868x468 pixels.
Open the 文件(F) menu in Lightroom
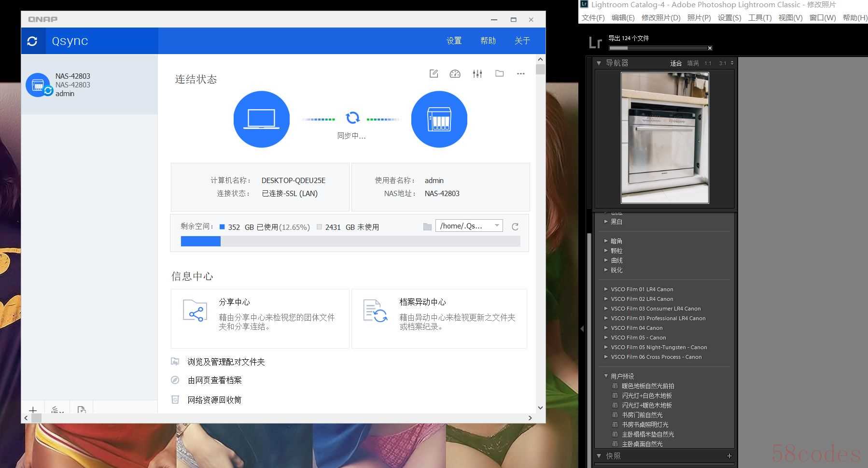[x=593, y=18]
